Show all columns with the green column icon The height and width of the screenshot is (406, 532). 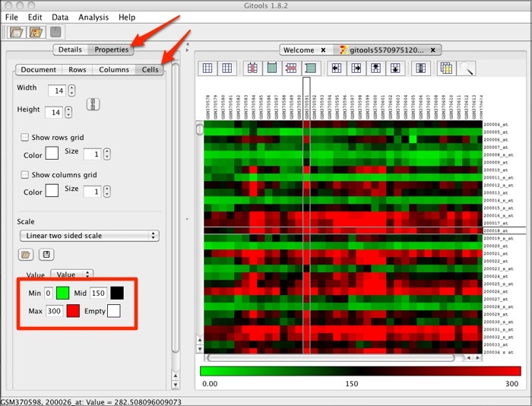272,68
